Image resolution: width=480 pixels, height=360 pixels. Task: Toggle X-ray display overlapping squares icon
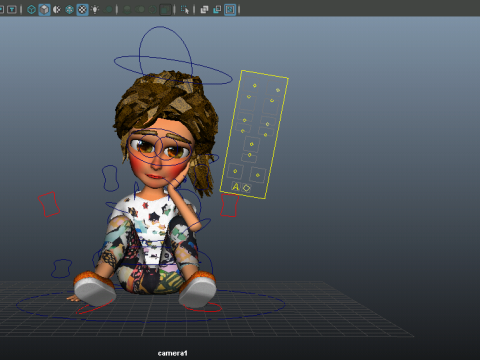click(x=204, y=10)
